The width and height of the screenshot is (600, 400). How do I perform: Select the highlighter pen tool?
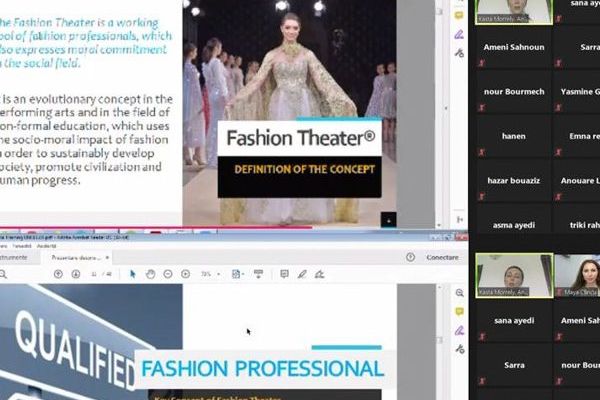coord(301,274)
